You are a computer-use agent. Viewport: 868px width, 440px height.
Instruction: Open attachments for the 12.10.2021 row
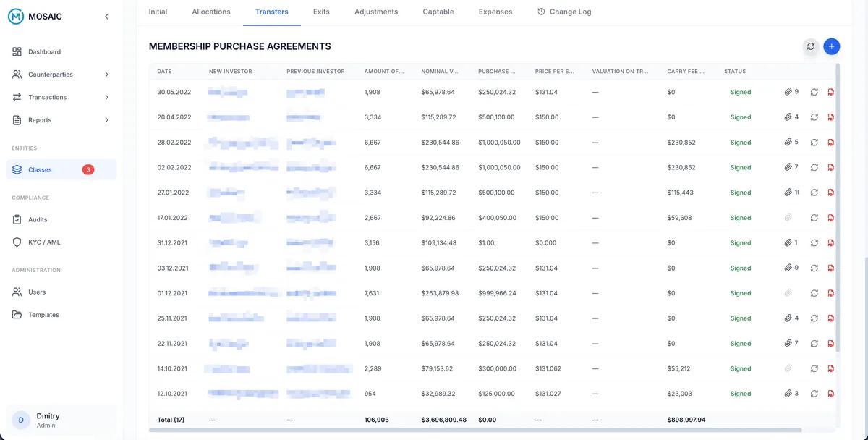click(x=791, y=394)
